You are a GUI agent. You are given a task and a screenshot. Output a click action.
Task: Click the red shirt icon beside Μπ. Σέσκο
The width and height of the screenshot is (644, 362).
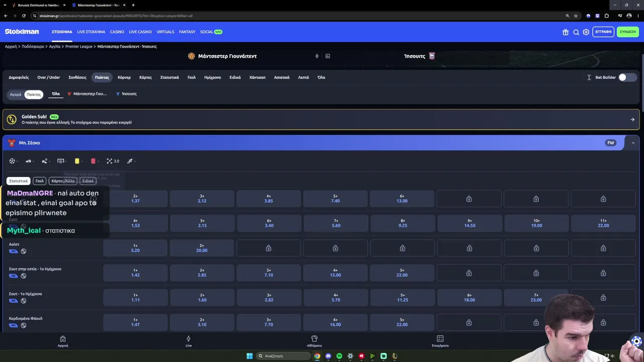pyautogui.click(x=12, y=143)
